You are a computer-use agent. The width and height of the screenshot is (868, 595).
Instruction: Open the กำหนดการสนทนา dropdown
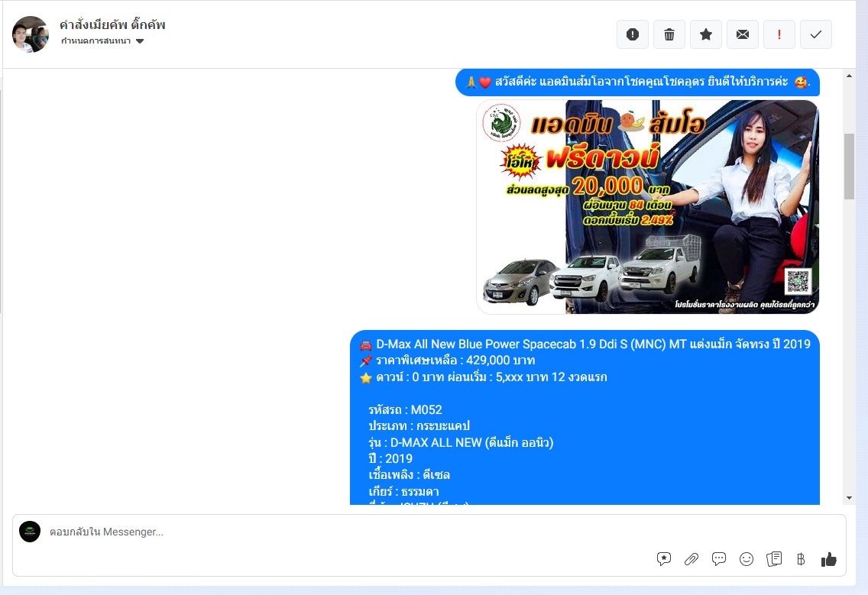click(102, 41)
